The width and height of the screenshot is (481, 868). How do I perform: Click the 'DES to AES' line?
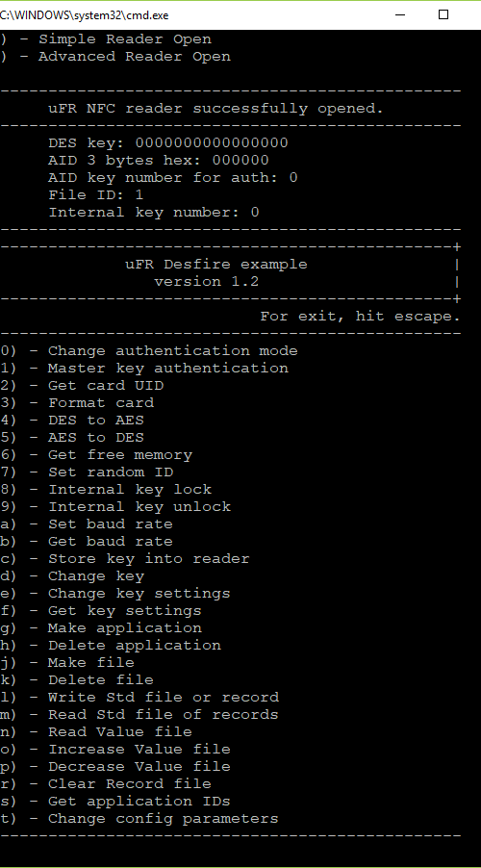point(72,421)
